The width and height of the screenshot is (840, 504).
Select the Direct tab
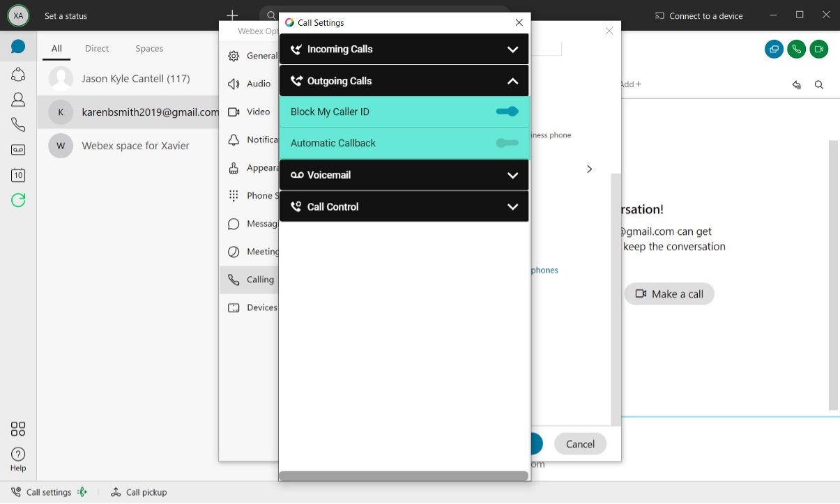click(x=97, y=48)
